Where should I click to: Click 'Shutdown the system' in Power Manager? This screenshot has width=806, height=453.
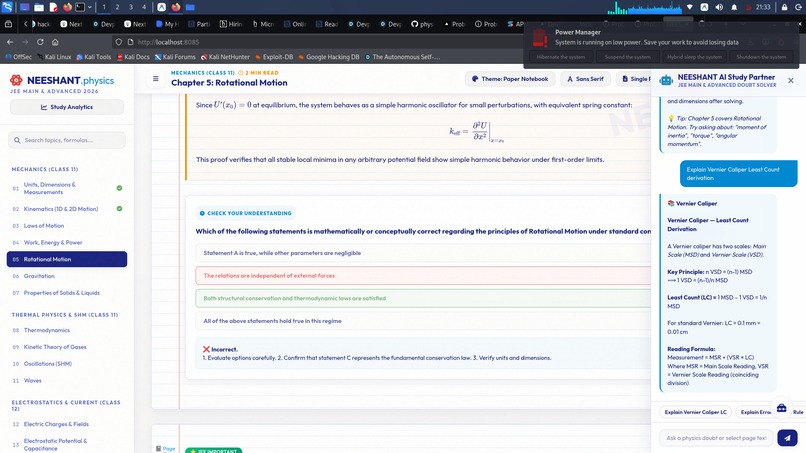pos(761,57)
